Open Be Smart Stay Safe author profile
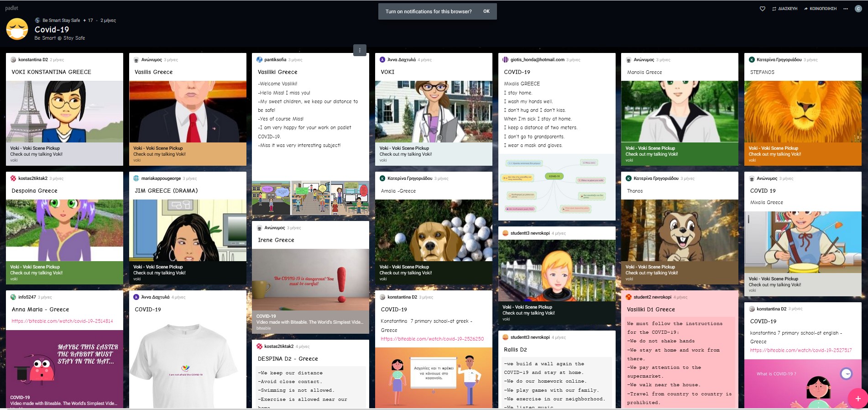The height and width of the screenshot is (410, 868). 61,20
